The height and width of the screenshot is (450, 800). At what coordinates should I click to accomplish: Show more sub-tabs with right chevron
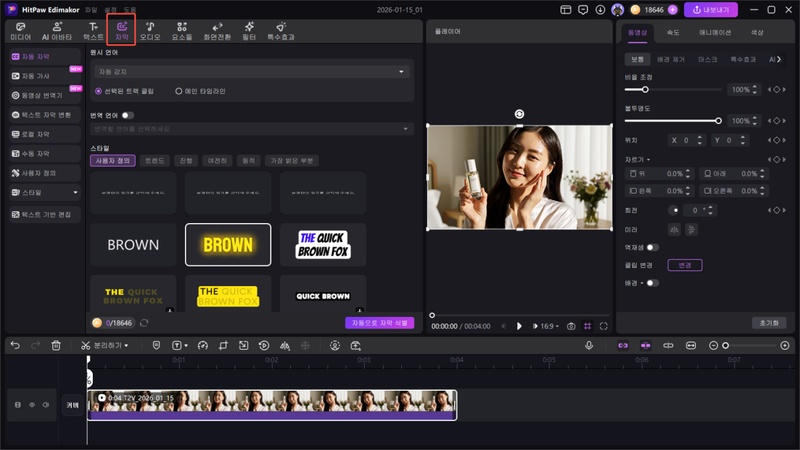click(x=779, y=60)
